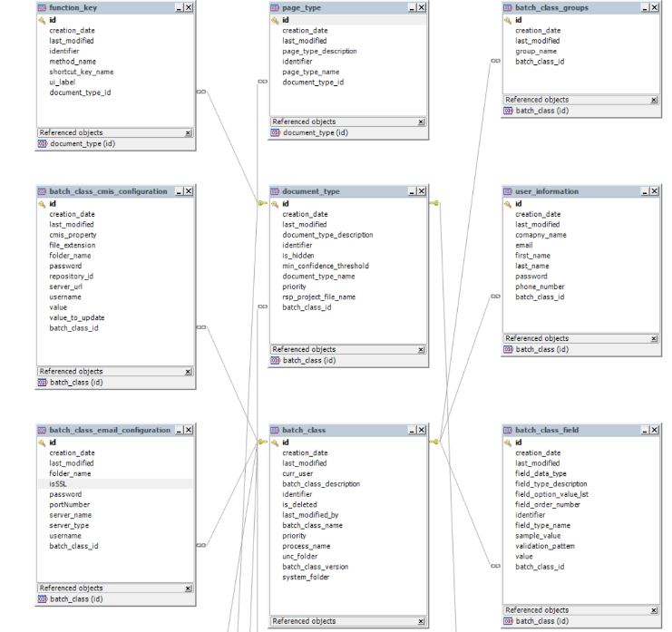Click the batch_class table title icon

tap(275, 430)
